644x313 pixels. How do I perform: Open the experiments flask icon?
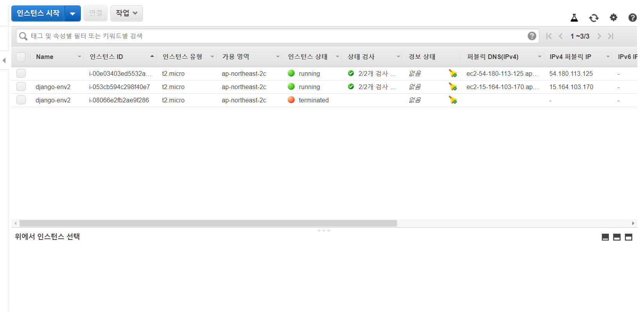tap(574, 18)
